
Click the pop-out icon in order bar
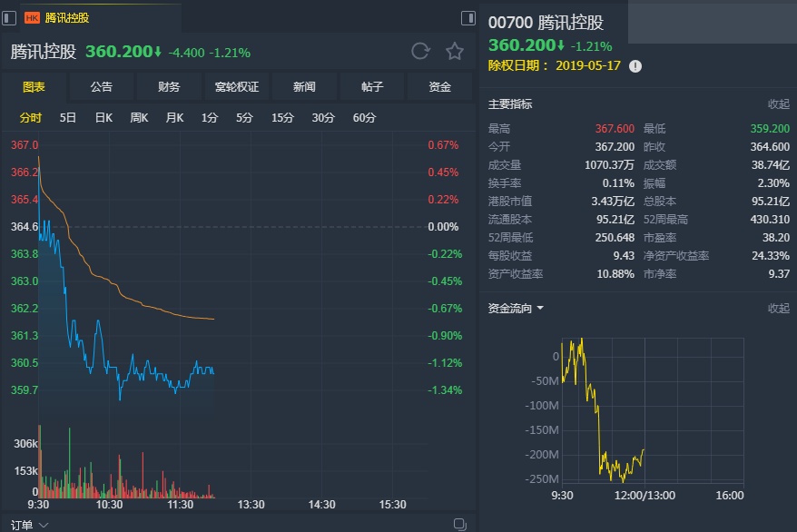460,525
